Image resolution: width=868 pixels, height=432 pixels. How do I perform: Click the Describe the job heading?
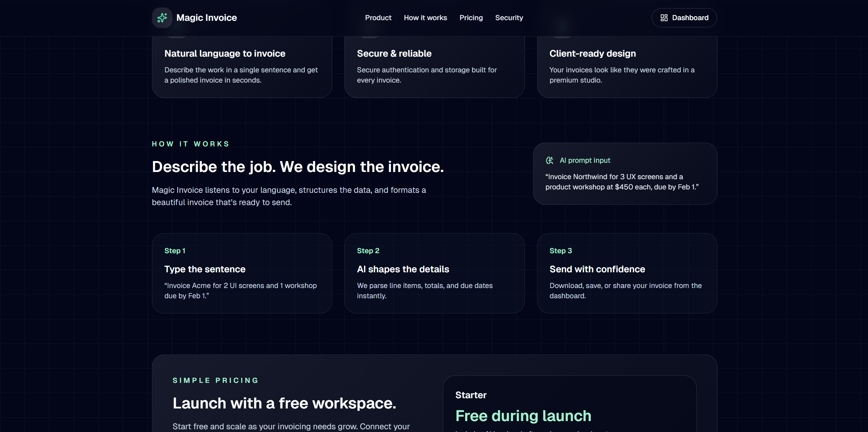[x=298, y=167]
